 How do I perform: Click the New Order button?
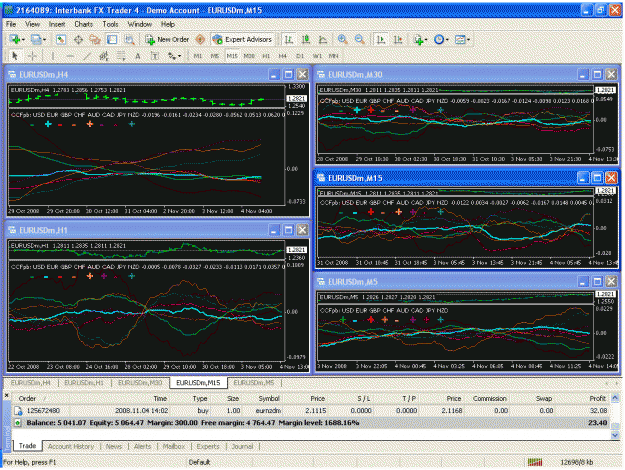167,39
